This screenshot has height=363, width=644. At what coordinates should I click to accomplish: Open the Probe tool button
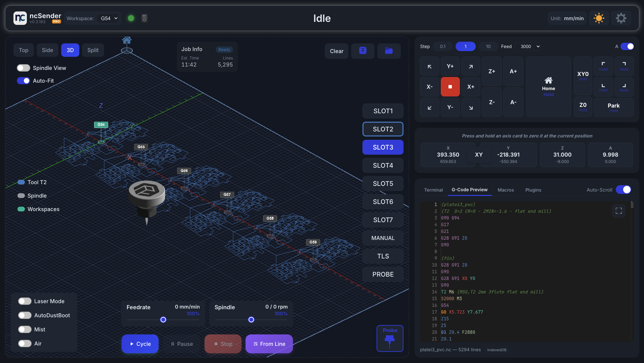click(390, 338)
